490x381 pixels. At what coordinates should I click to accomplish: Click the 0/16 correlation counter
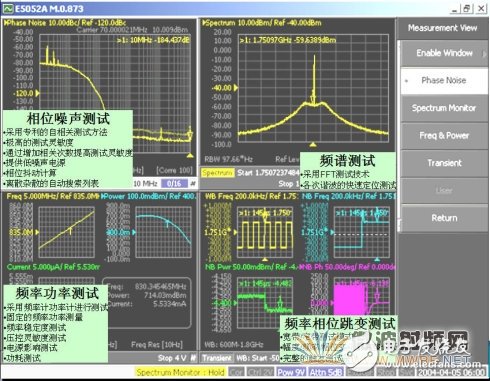(174, 184)
